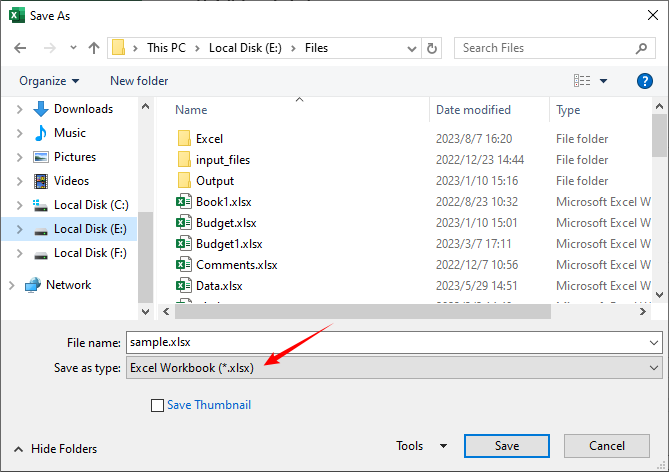This screenshot has height=472, width=669.
Task: Sort files by Date modified column
Action: (x=473, y=110)
